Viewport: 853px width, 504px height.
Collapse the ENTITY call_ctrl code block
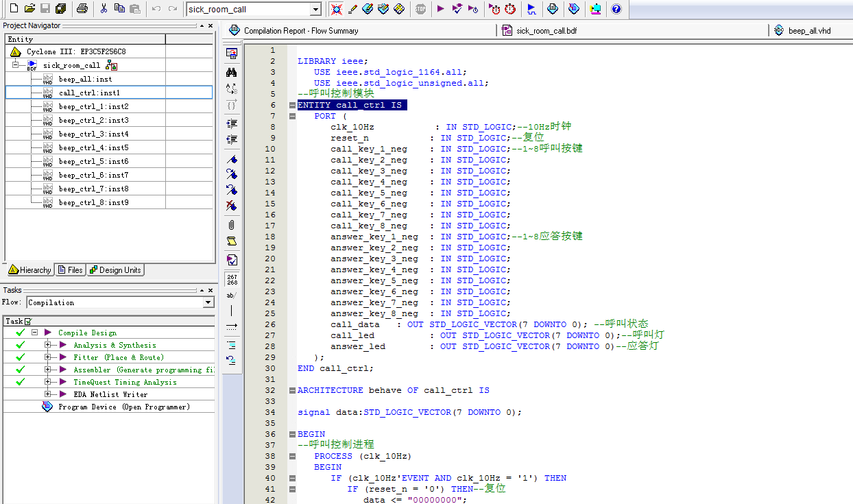(292, 105)
